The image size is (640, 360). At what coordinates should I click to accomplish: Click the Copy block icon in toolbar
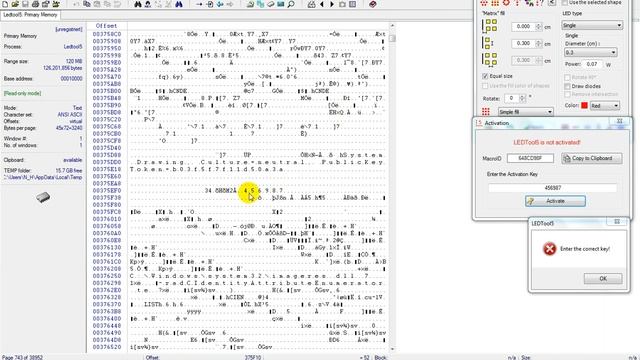[x=87, y=4]
